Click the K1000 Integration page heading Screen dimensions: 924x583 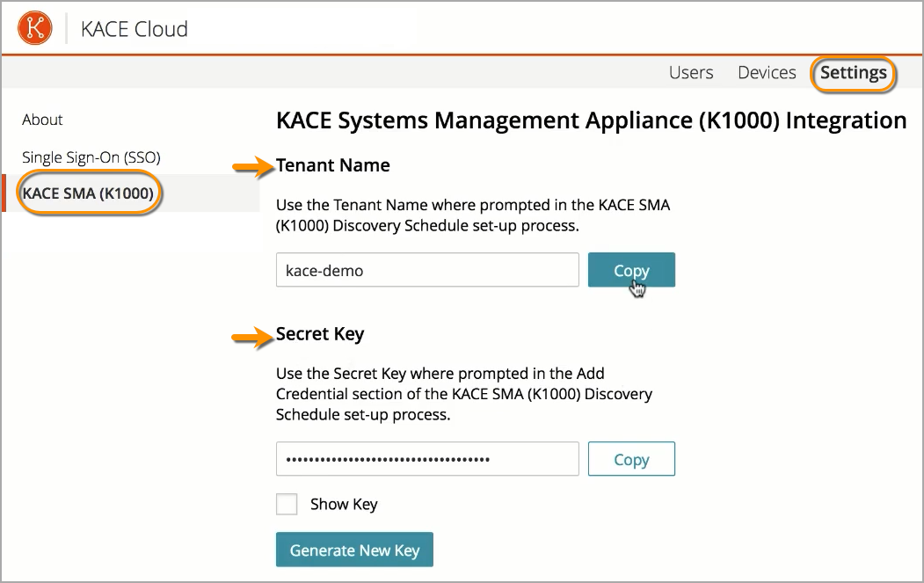click(x=591, y=120)
